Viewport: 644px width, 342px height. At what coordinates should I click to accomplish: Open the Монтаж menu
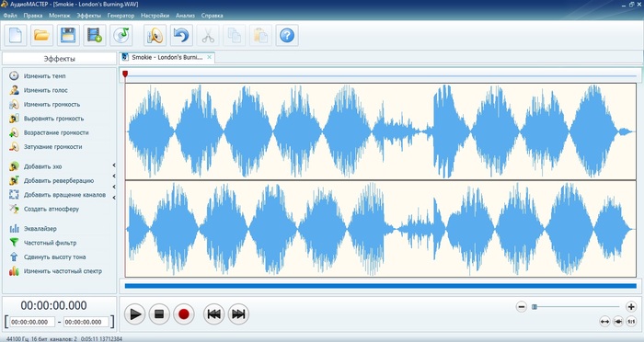(60, 16)
